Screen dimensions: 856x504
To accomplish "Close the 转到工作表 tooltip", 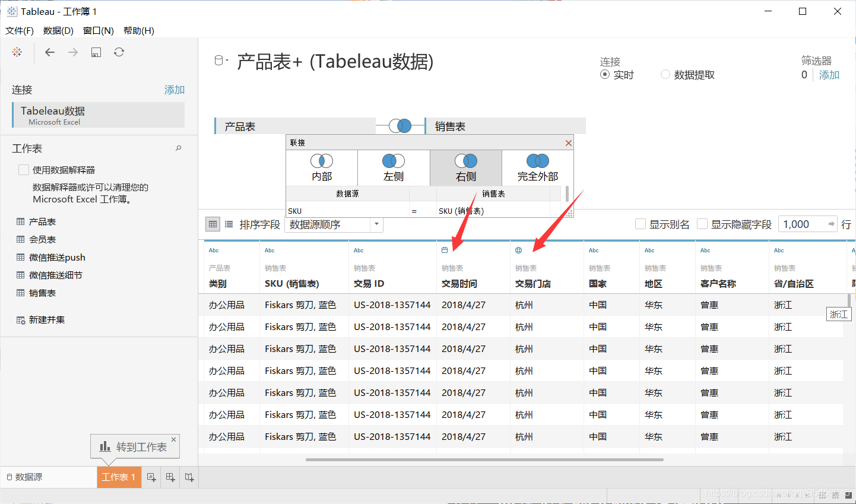I will (x=173, y=439).
